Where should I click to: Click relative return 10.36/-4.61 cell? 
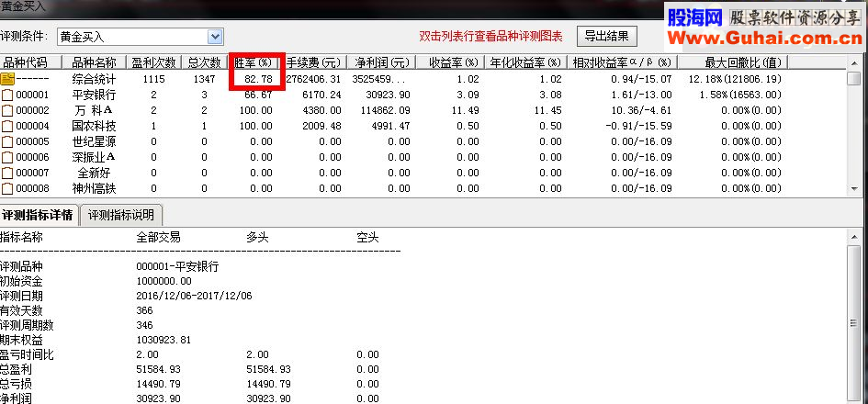[x=642, y=110]
